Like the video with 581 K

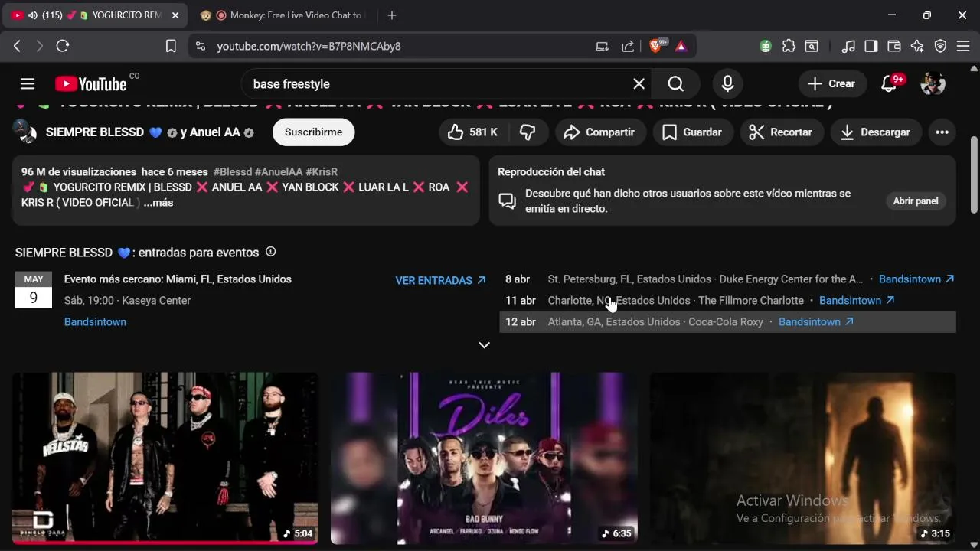click(x=473, y=132)
